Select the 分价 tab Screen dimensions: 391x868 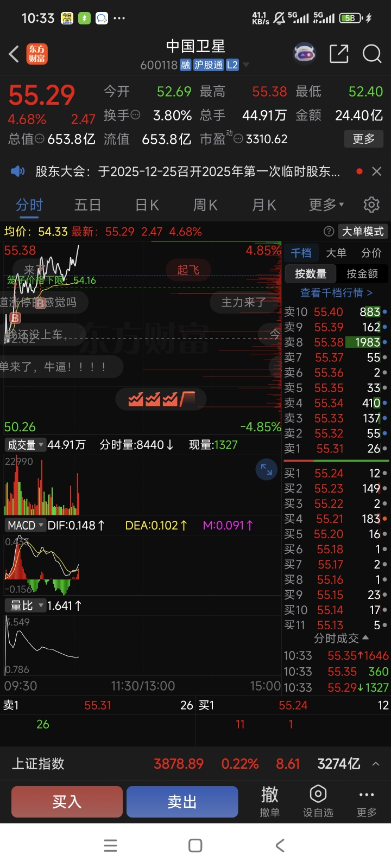point(371,252)
